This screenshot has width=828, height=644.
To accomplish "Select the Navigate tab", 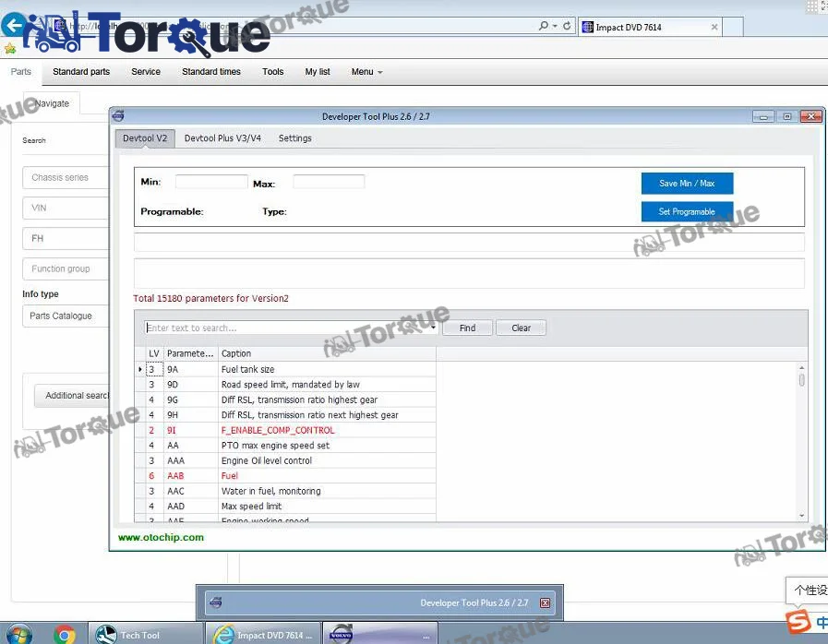I will click(x=52, y=103).
